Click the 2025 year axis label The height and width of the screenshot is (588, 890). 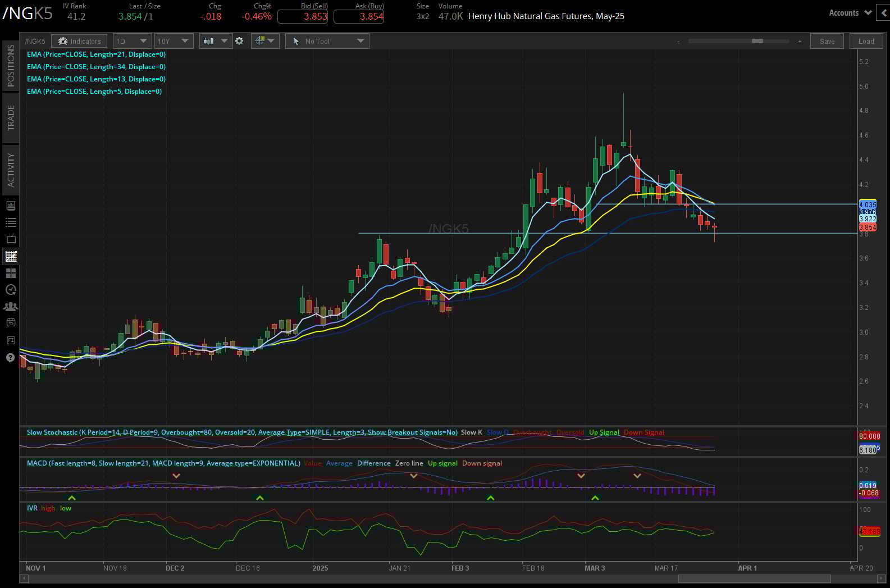[320, 568]
